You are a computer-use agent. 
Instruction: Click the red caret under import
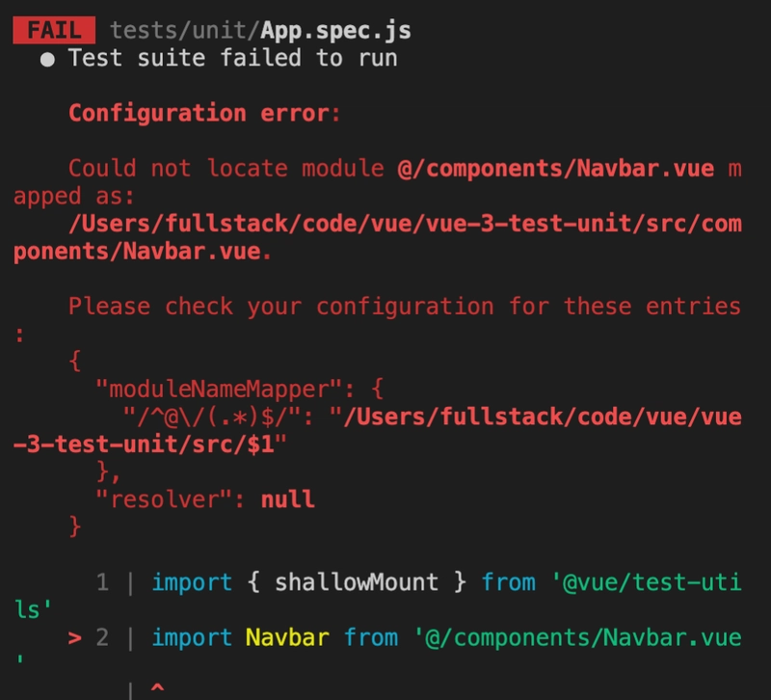157,687
